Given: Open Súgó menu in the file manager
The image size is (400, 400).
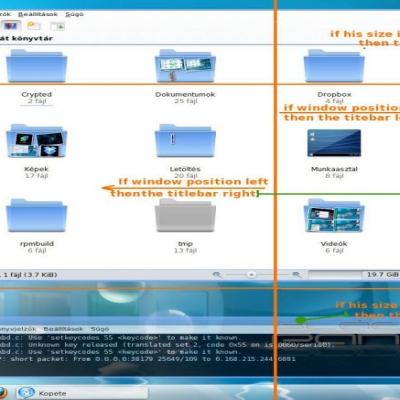Looking at the screenshot, I should pos(74,14).
